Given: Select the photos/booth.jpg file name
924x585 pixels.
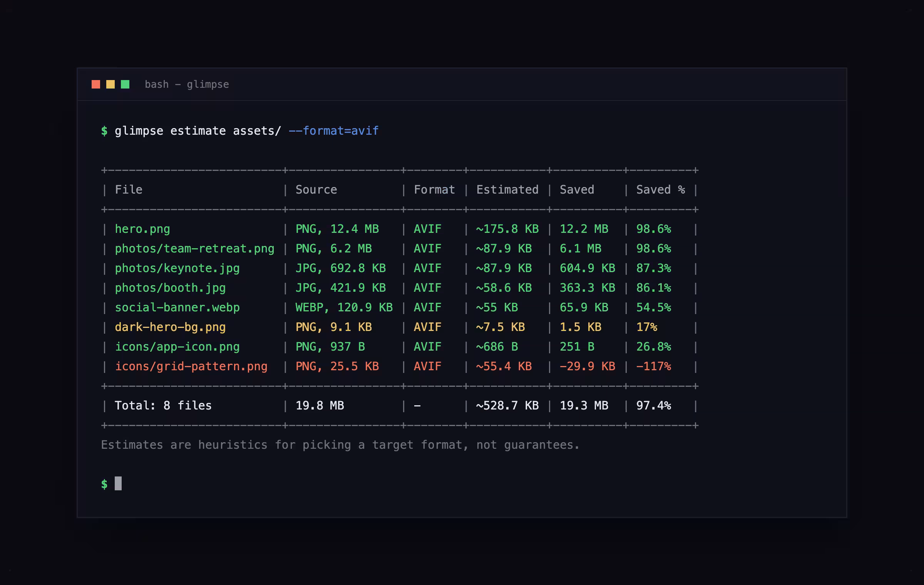Looking at the screenshot, I should click(170, 288).
